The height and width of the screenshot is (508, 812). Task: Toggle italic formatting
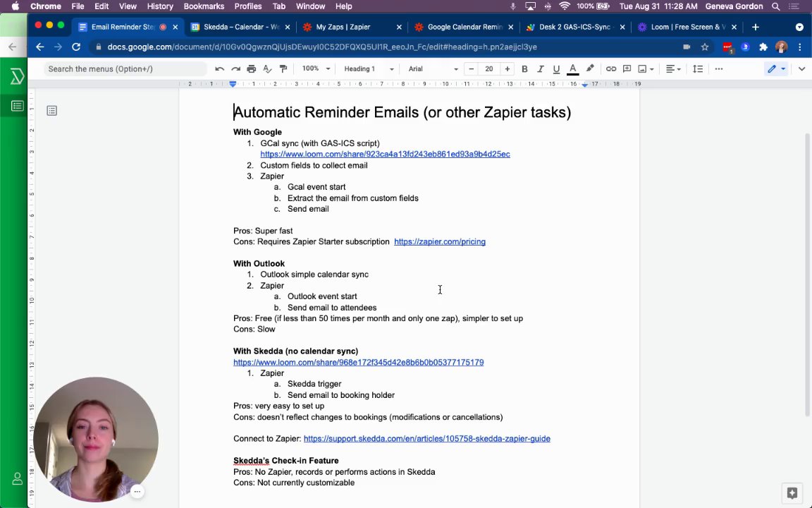tap(540, 69)
